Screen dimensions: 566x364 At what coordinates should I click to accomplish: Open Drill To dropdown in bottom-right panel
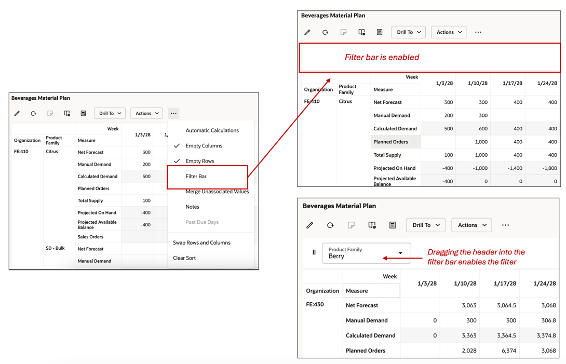click(426, 225)
